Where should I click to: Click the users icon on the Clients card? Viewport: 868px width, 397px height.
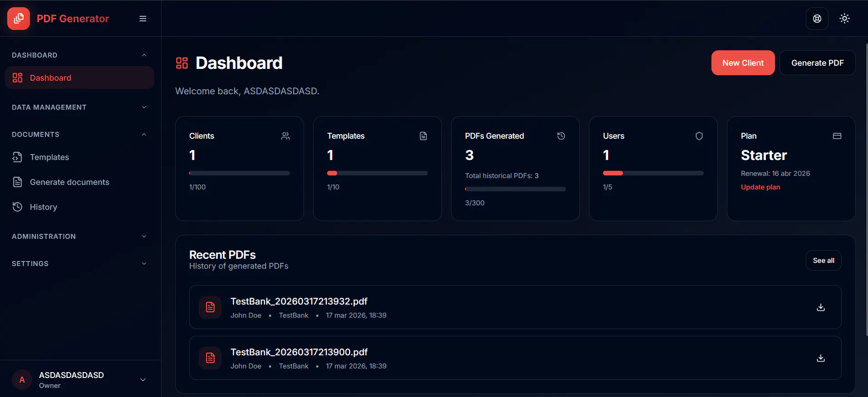285,136
